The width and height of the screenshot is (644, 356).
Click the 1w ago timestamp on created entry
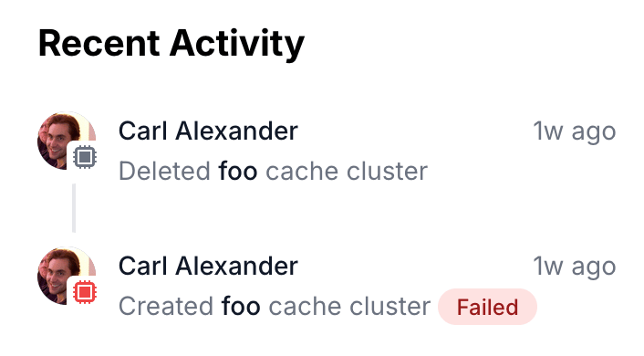[x=575, y=267]
